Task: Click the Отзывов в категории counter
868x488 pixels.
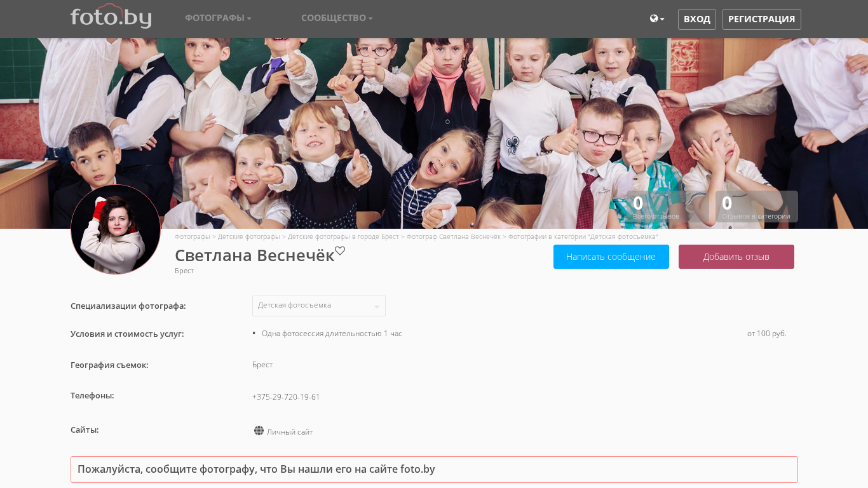Action: [757, 207]
